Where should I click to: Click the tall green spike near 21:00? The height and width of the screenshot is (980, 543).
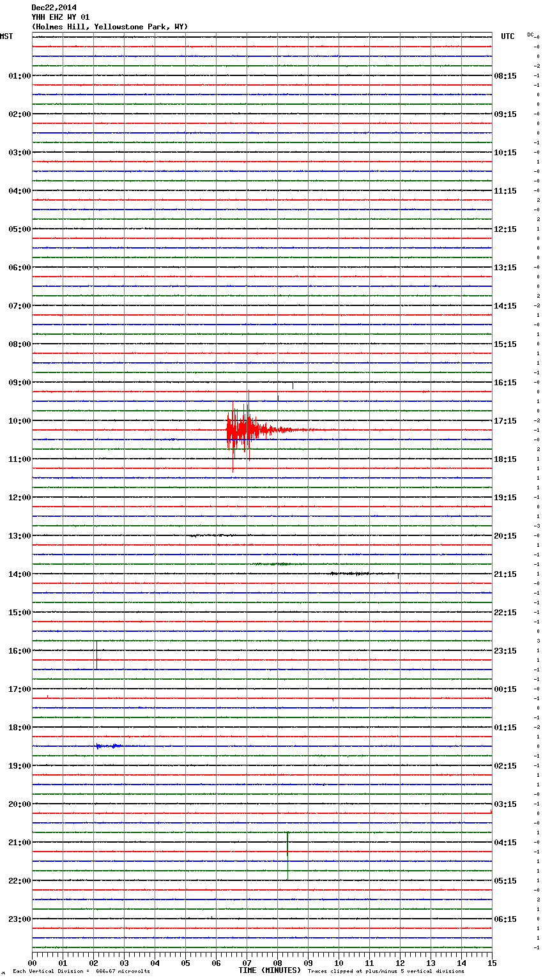287,856
